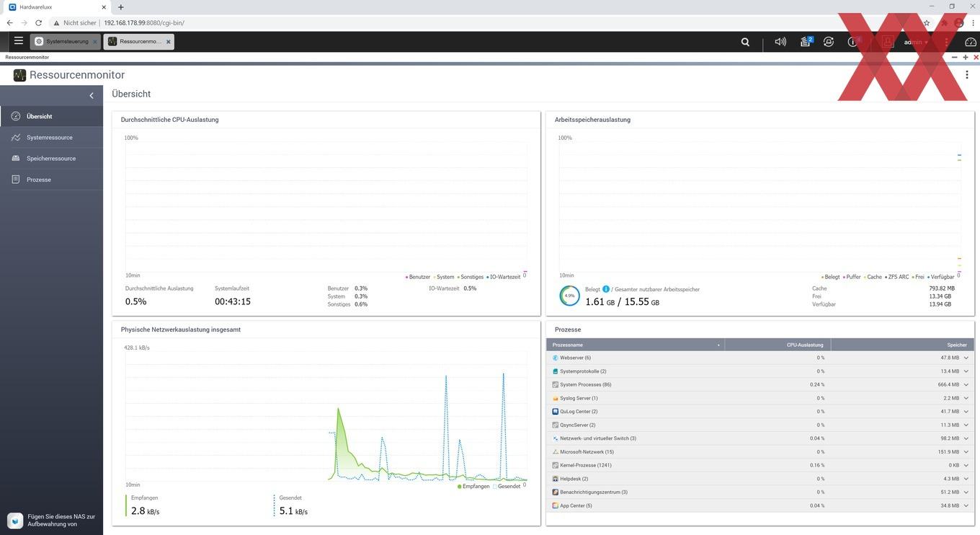Toggle Benutzer series in CPU legend
Viewport: 980px width, 535px height.
[418, 277]
